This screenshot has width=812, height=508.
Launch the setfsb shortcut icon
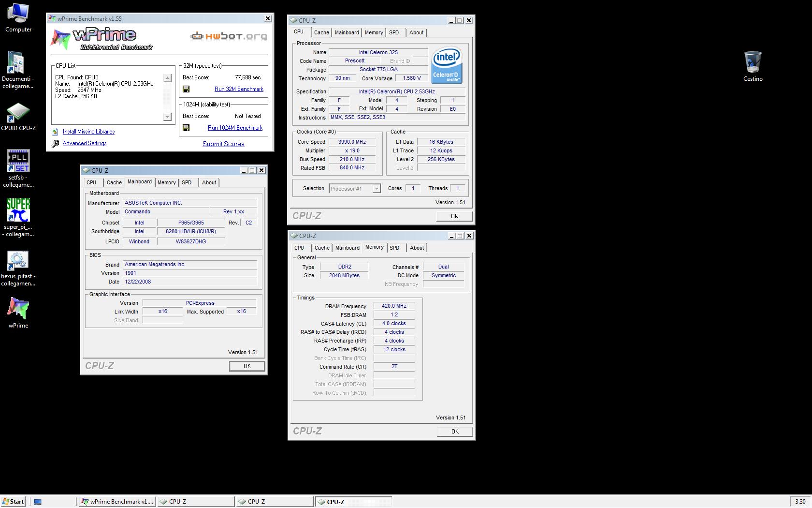click(x=18, y=168)
